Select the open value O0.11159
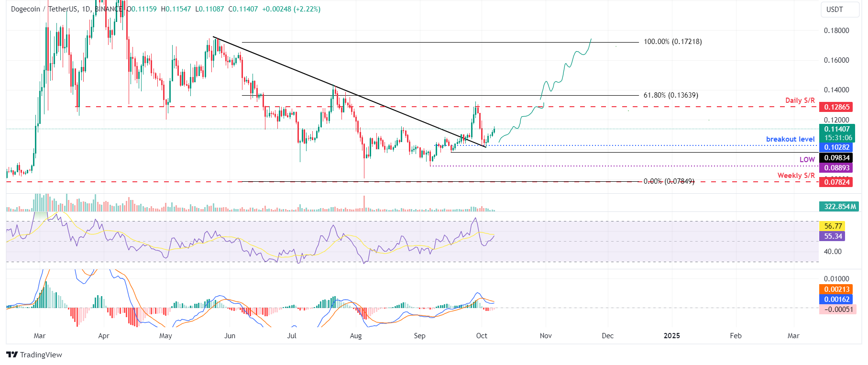Viewport: 868px width, 365px height. coord(142,9)
